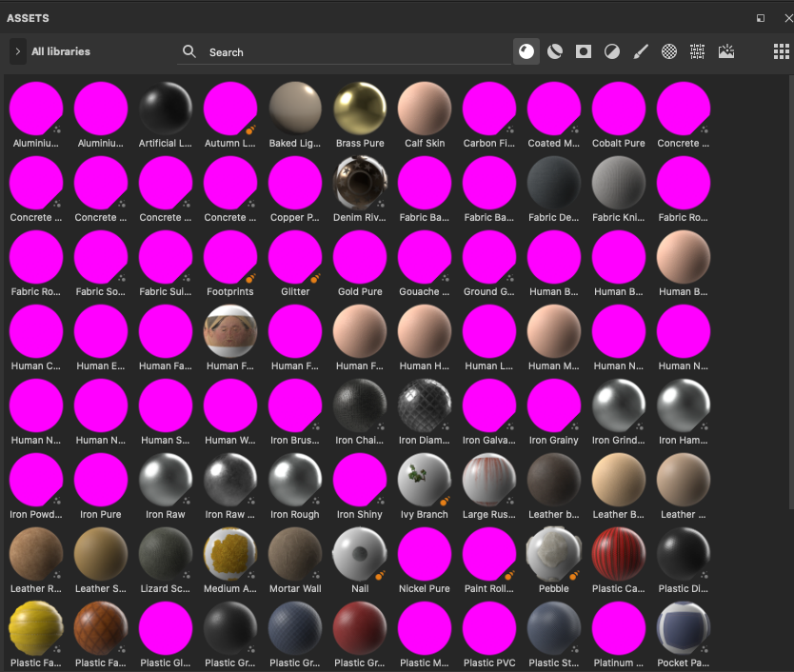Expand the All libraries tree
794x672 pixels.
[x=17, y=51]
